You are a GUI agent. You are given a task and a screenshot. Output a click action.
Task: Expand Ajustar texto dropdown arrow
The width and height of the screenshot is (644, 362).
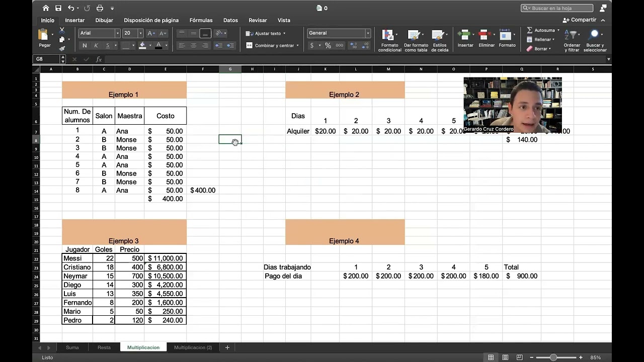284,33
